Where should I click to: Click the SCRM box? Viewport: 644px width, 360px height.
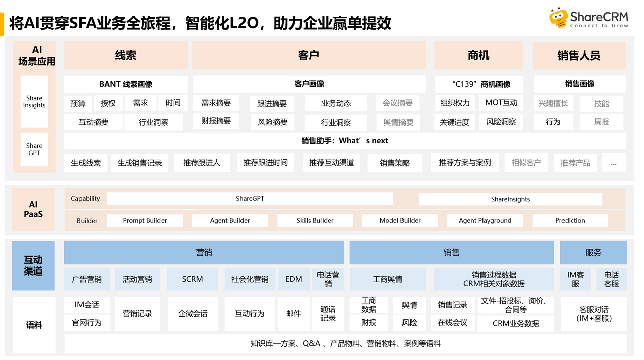[x=193, y=279]
